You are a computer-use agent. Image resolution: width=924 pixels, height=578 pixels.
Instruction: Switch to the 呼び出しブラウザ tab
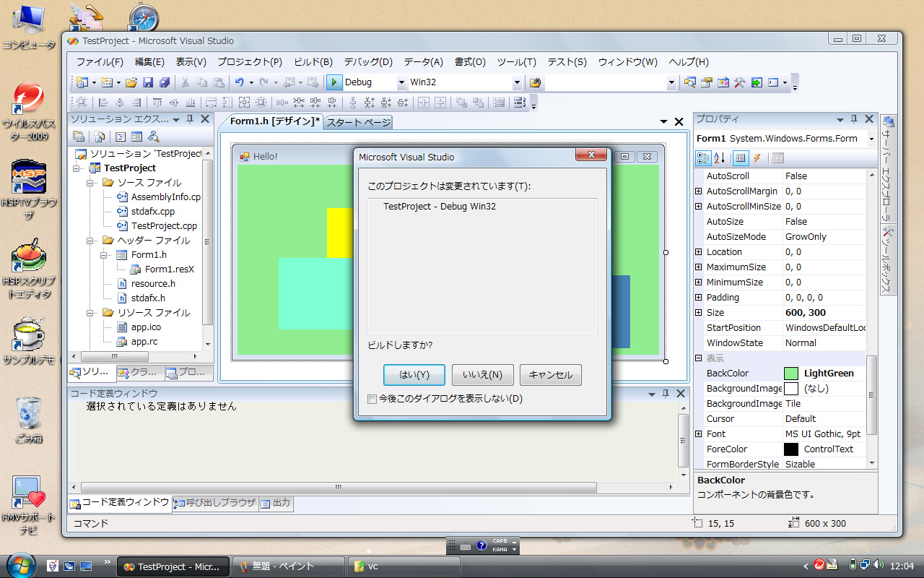[x=215, y=503]
